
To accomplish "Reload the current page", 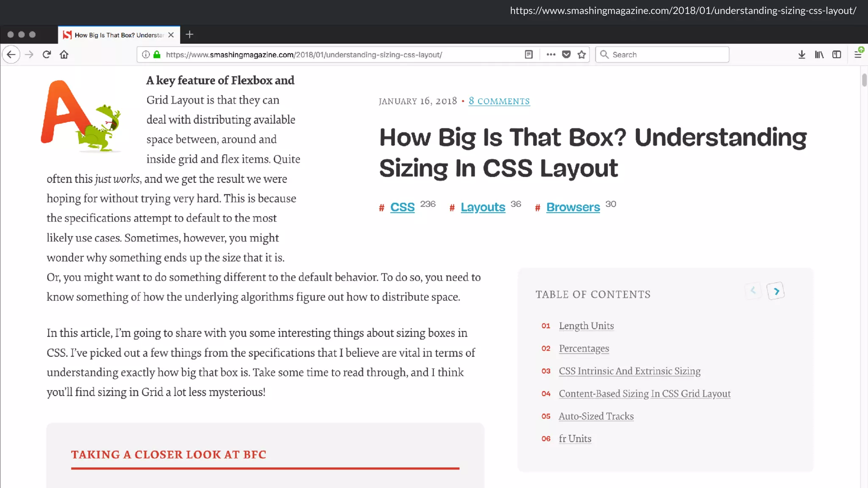I will tap(47, 55).
